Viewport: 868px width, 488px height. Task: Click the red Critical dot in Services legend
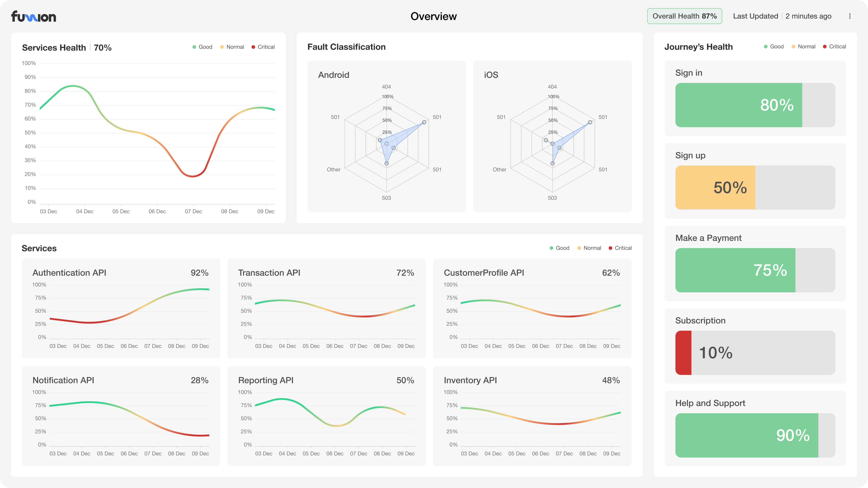click(x=610, y=248)
